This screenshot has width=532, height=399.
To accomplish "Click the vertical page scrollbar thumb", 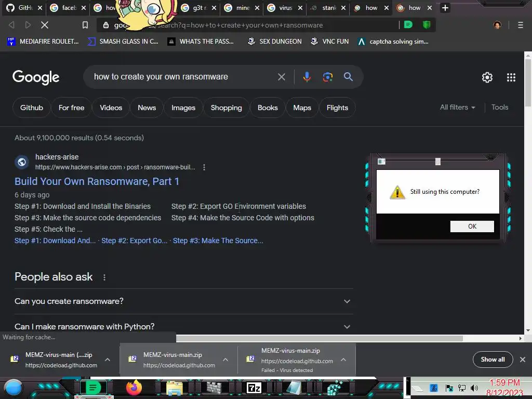I will click(x=528, y=83).
